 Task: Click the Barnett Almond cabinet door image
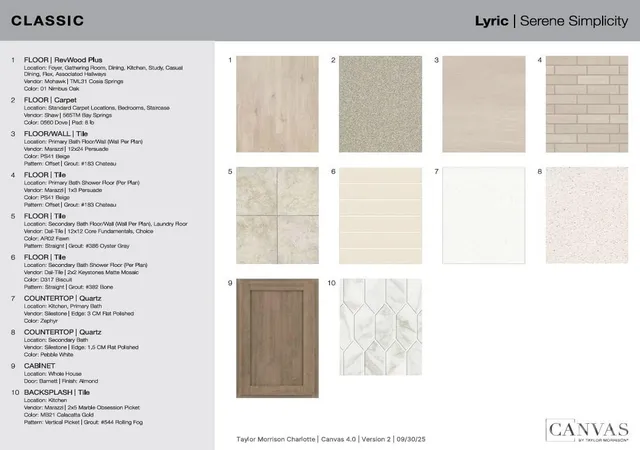tap(277, 338)
